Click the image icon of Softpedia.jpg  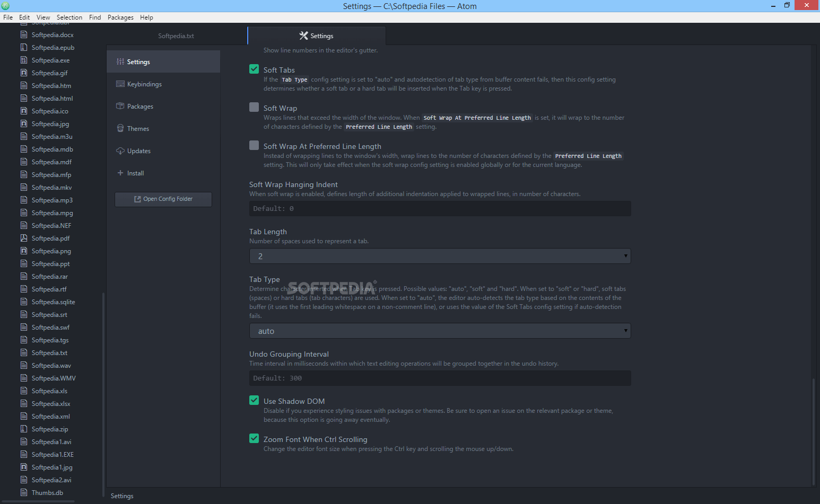[24, 123]
